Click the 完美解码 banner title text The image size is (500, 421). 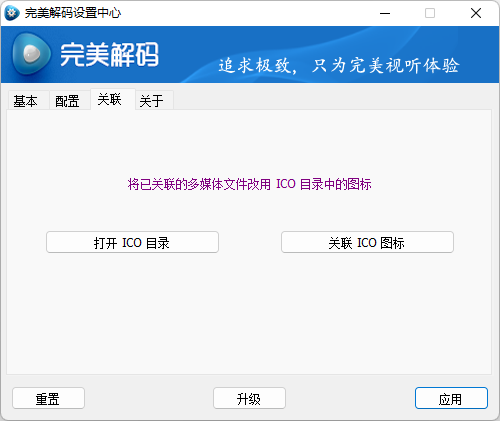tap(109, 54)
